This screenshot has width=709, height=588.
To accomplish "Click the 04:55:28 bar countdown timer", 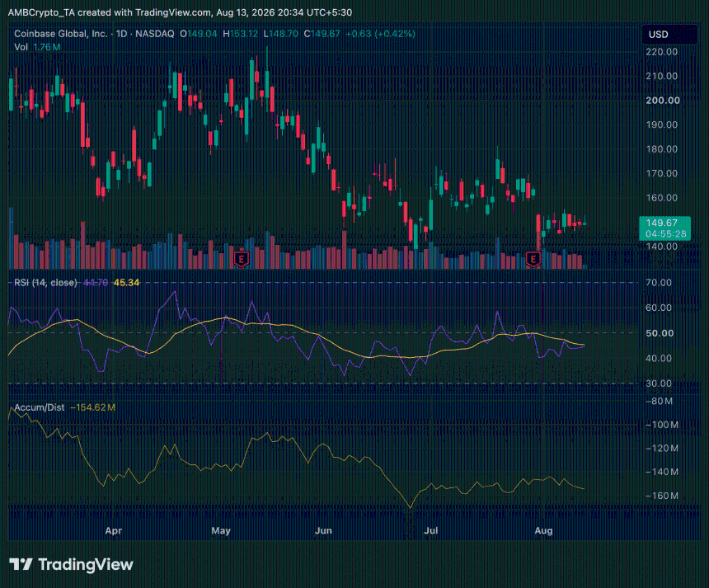I will point(665,234).
